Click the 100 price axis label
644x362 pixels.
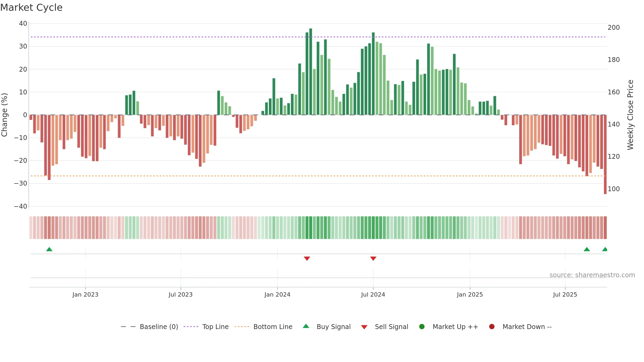tap(614, 189)
